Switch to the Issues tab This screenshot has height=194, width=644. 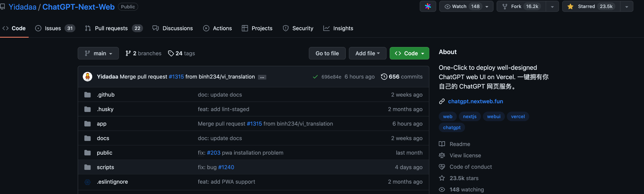[55, 28]
